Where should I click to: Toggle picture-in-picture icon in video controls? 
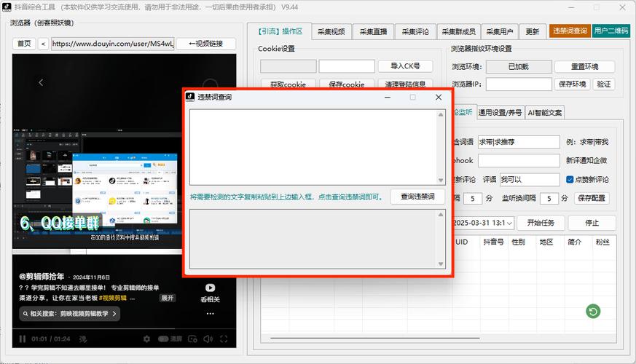click(x=192, y=339)
